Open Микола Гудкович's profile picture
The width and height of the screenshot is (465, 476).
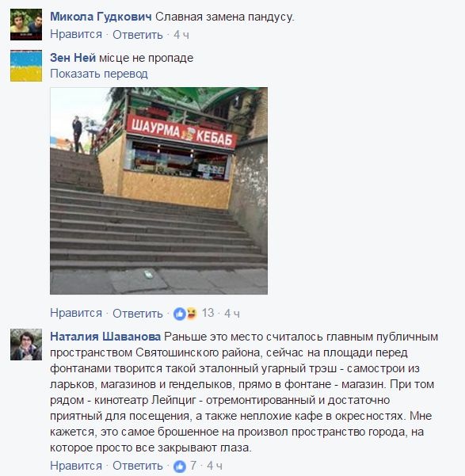[26, 25]
